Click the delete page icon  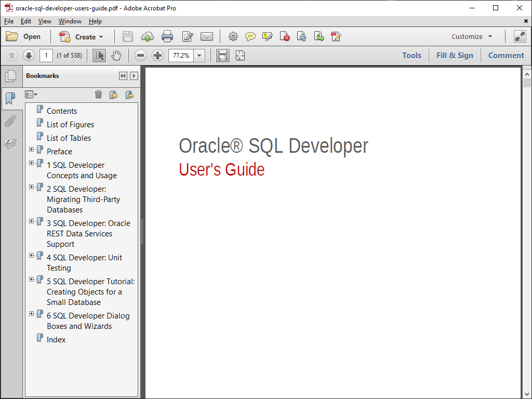[285, 36]
